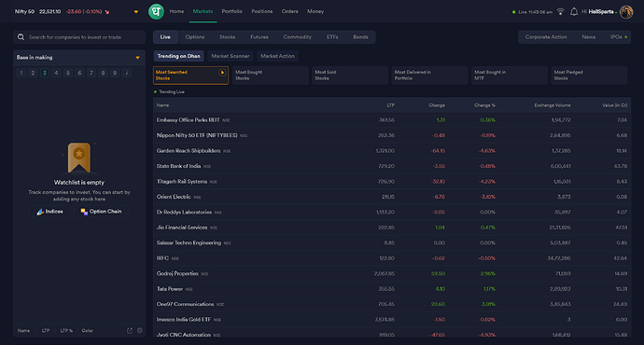Expand the Nifty 50 index dropdown
The height and width of the screenshot is (345, 644).
[136, 12]
